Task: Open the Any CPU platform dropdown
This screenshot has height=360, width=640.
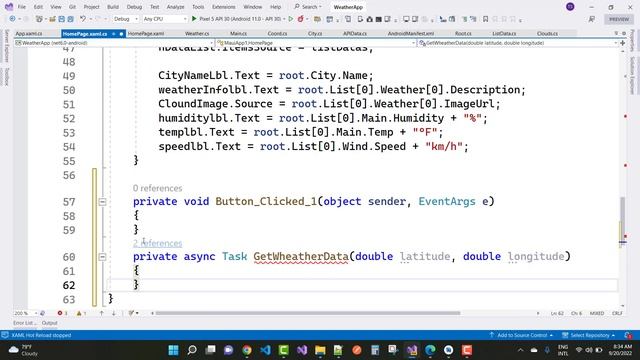Action: (165, 19)
